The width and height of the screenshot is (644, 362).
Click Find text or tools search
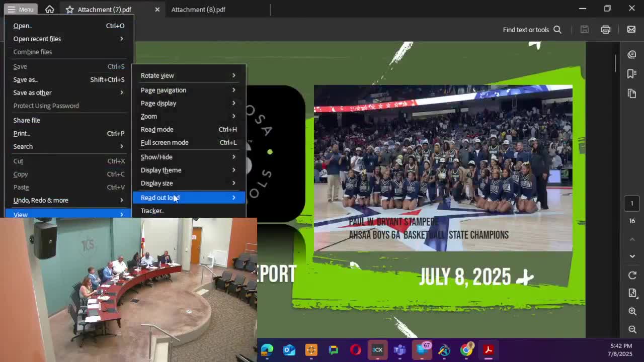pyautogui.click(x=531, y=30)
